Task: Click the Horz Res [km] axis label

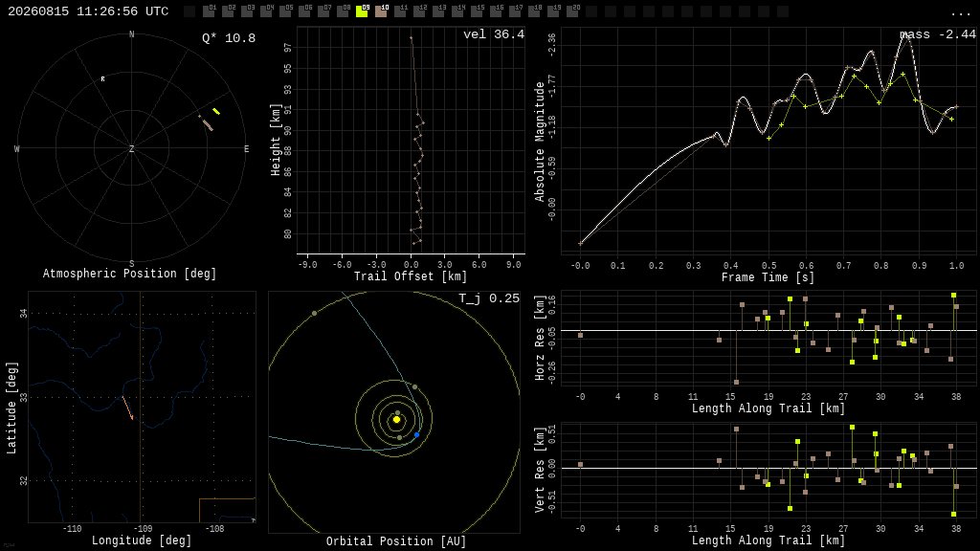Action: pos(540,338)
